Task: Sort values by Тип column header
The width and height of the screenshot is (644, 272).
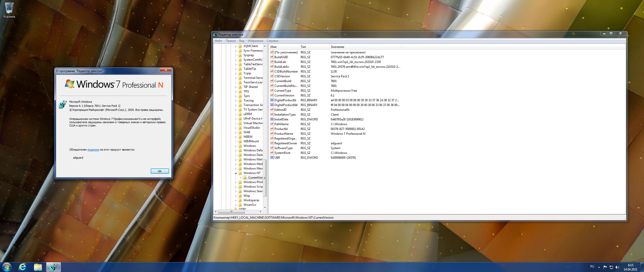Action: [314, 47]
